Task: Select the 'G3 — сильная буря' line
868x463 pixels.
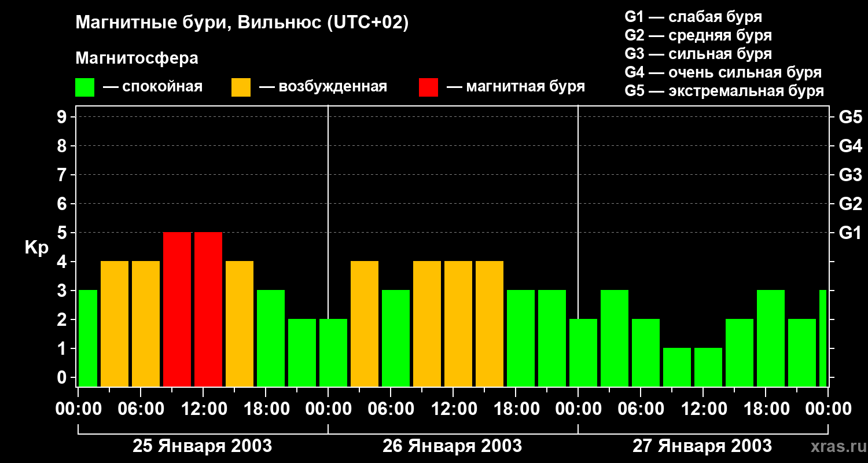Action: point(698,54)
